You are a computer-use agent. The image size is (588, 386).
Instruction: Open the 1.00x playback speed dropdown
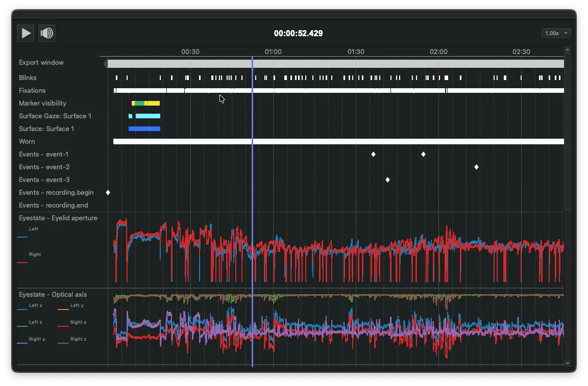coord(556,33)
